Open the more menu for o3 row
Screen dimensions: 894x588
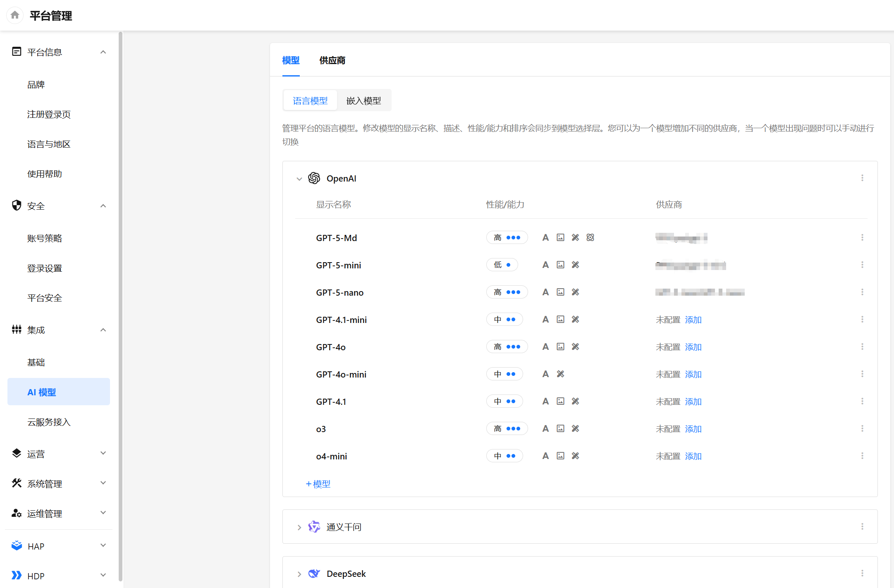862,428
